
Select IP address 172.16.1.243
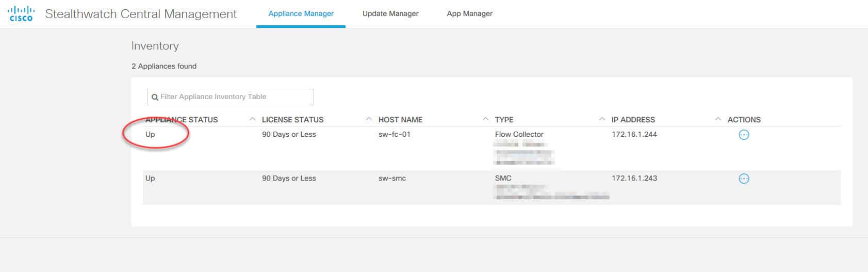(634, 178)
